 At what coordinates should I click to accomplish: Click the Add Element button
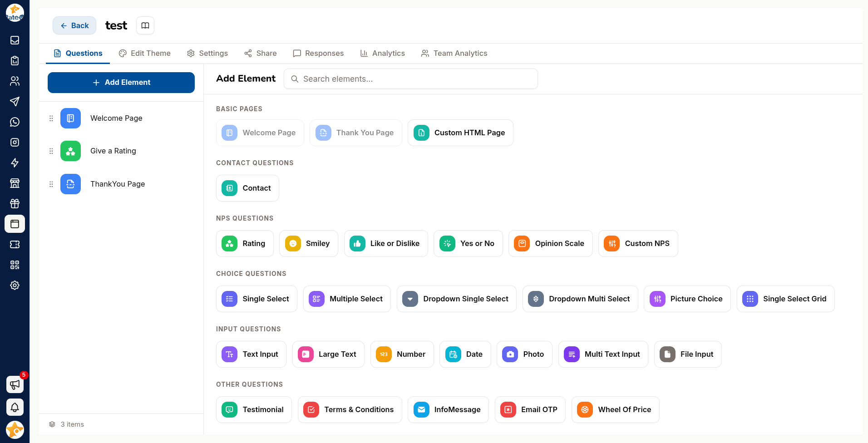coord(121,83)
